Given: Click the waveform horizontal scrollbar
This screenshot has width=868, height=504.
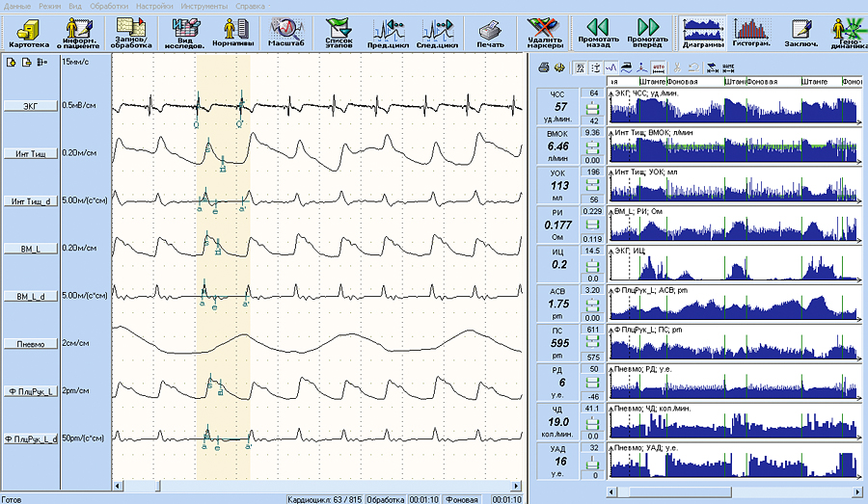Looking at the screenshot, I should tap(318, 487).
